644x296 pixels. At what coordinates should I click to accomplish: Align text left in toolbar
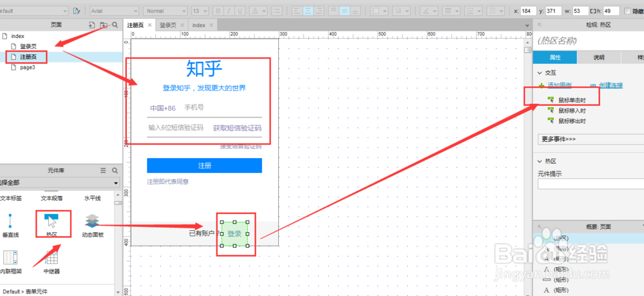(298, 11)
